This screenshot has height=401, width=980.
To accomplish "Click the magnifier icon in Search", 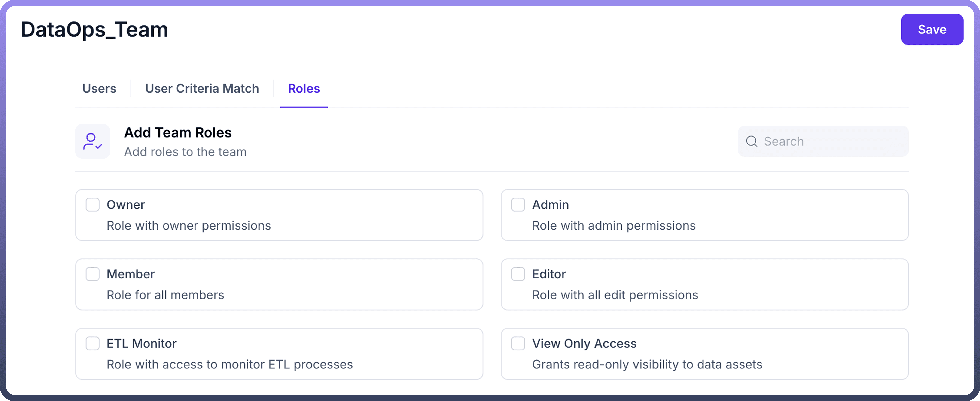I will [751, 141].
